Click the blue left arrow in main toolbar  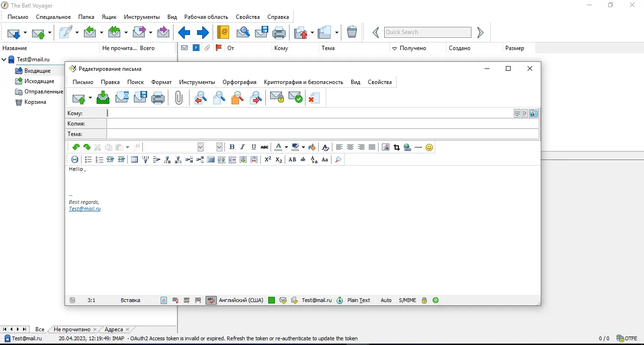click(x=184, y=32)
